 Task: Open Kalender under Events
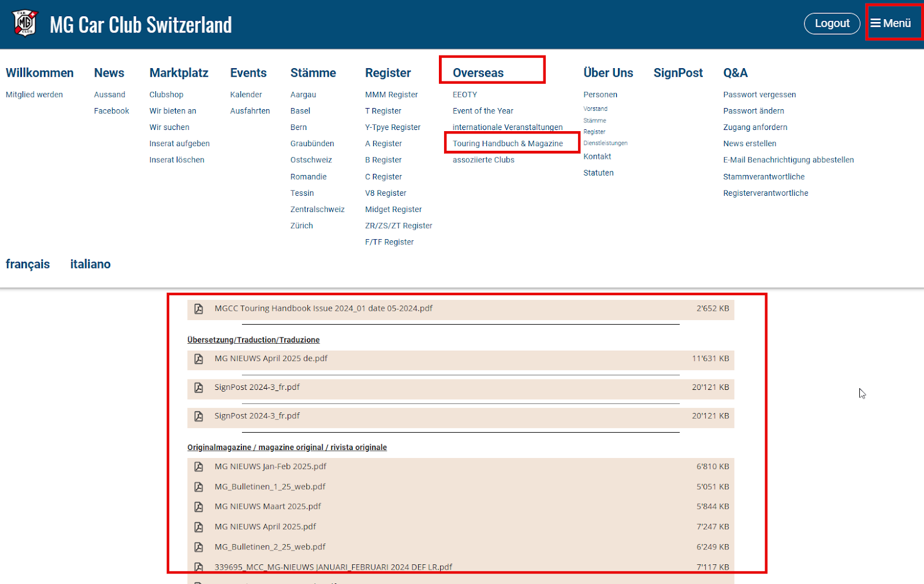click(x=246, y=95)
